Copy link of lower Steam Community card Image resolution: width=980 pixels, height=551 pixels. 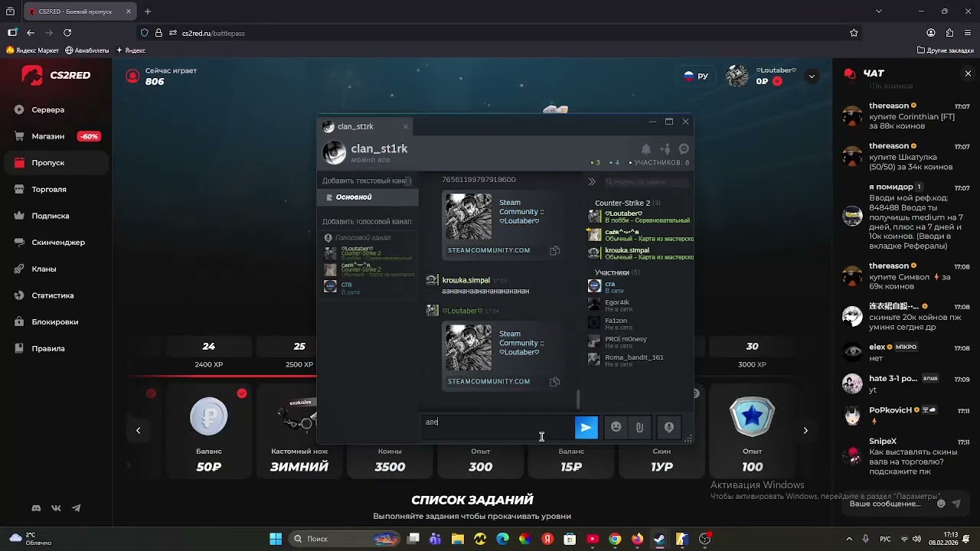[x=555, y=381]
